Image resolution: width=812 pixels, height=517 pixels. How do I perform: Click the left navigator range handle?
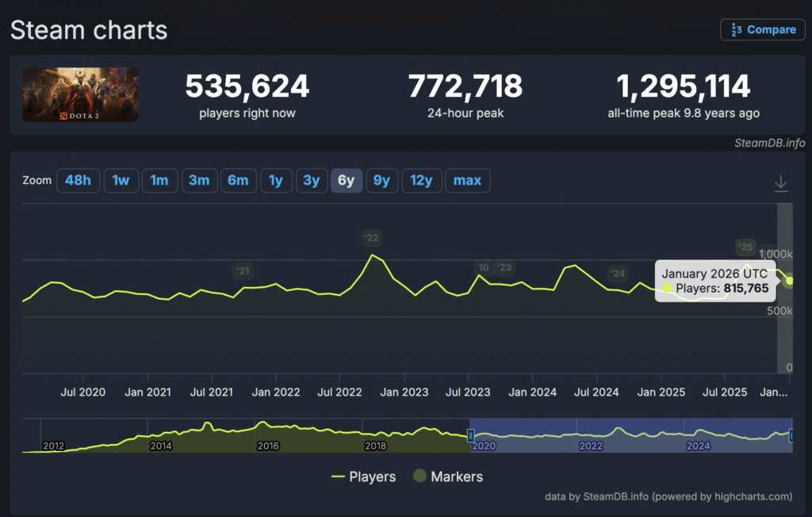pyautogui.click(x=470, y=435)
